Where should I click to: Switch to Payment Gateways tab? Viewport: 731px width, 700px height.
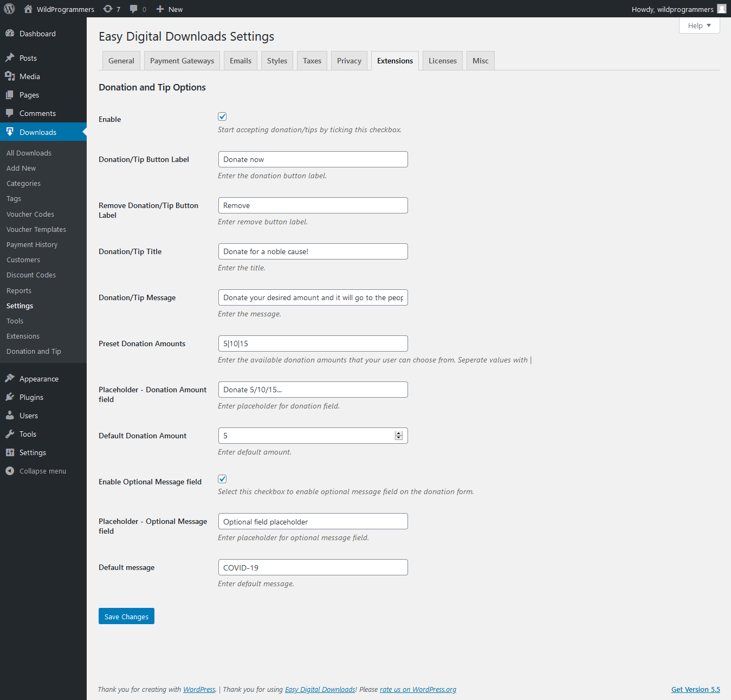click(x=182, y=61)
